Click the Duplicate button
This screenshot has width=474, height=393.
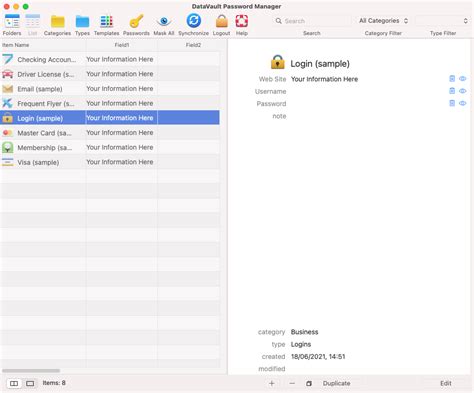click(x=336, y=384)
